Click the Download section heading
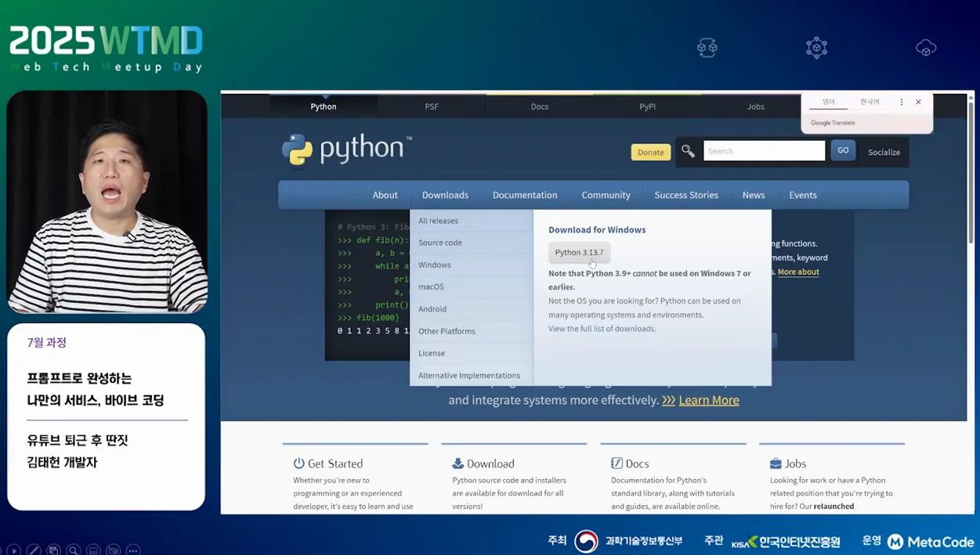The height and width of the screenshot is (555, 980). (490, 463)
